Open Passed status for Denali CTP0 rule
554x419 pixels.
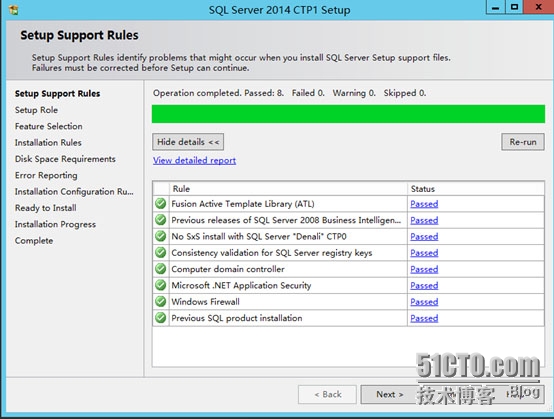pos(424,236)
